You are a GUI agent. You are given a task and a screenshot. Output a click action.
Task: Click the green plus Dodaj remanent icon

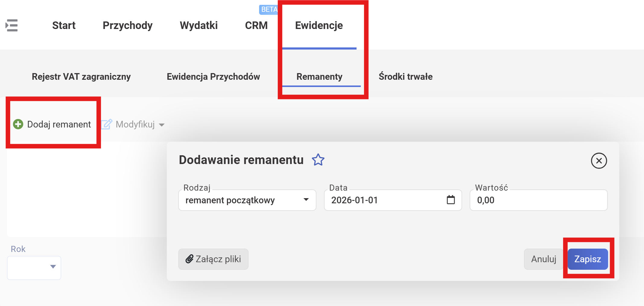18,124
